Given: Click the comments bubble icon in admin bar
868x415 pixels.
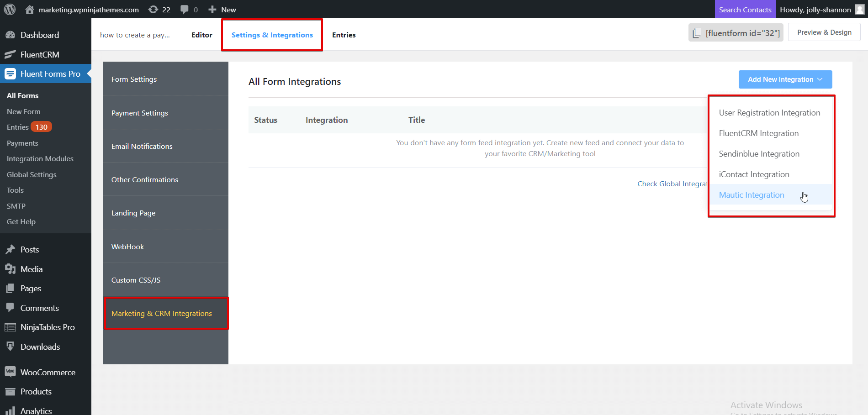Looking at the screenshot, I should (184, 9).
